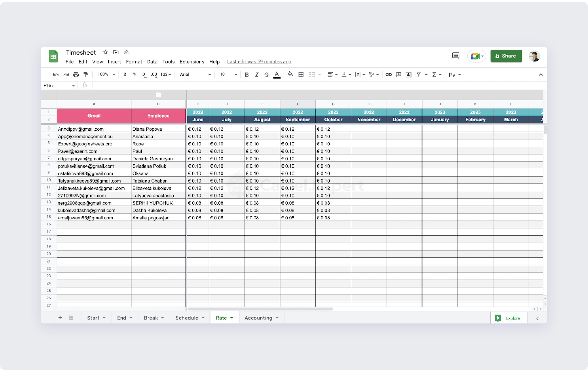Open the Arial font dropdown
This screenshot has height=370, width=588.
pyautogui.click(x=195, y=75)
